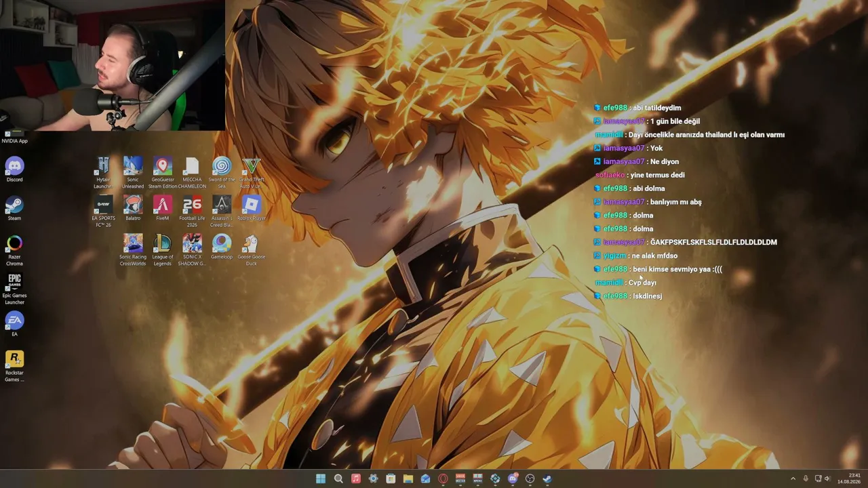
Task: Launch Steam from the desktop shortcut
Action: point(14,208)
